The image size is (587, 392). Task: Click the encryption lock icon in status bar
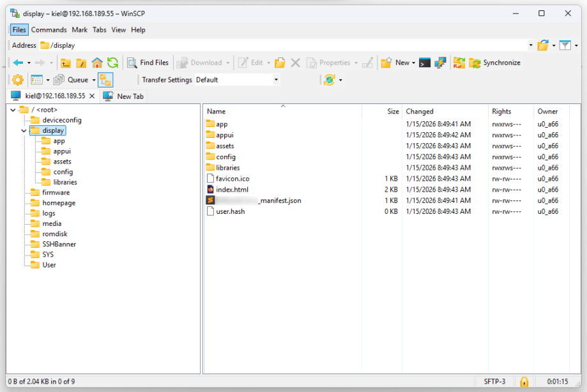coord(524,382)
